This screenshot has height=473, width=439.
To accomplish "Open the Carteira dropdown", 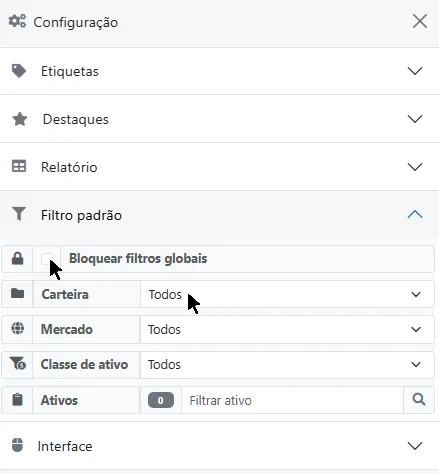I will coord(287,294).
